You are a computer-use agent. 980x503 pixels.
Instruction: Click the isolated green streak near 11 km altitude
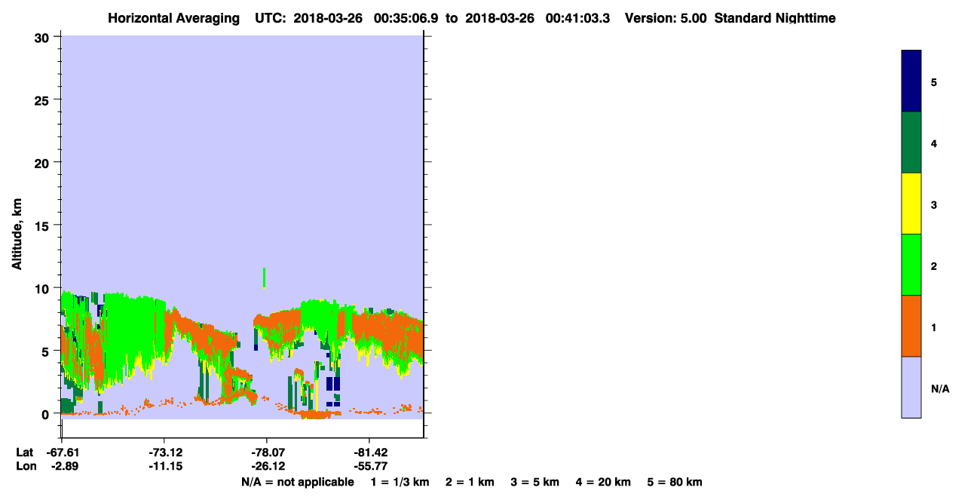click(x=264, y=278)
